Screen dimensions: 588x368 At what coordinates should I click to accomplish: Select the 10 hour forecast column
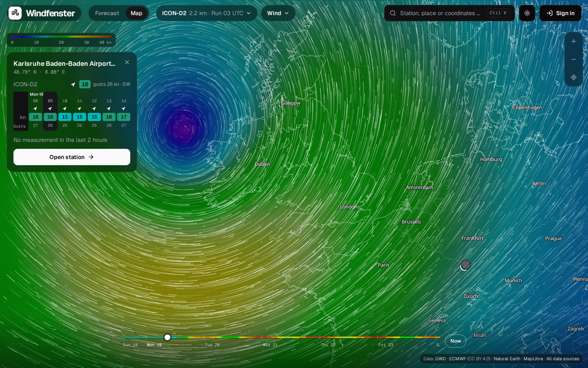click(x=65, y=111)
